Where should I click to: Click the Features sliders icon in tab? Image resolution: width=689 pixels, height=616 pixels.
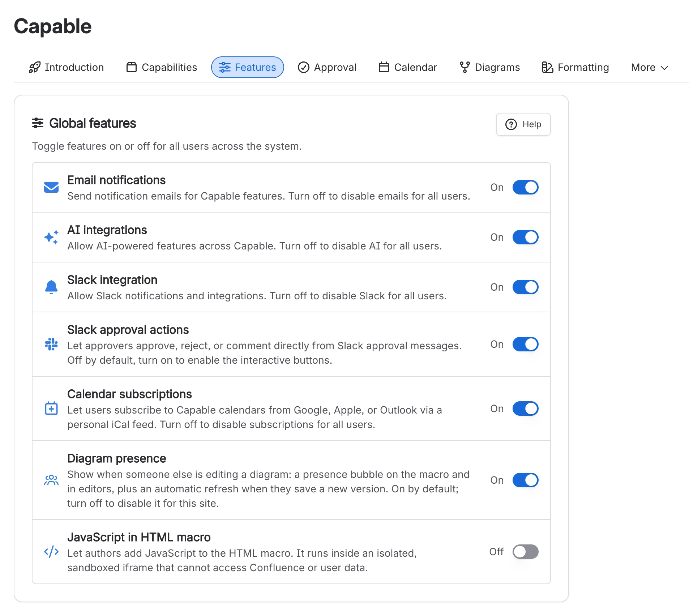pyautogui.click(x=224, y=67)
